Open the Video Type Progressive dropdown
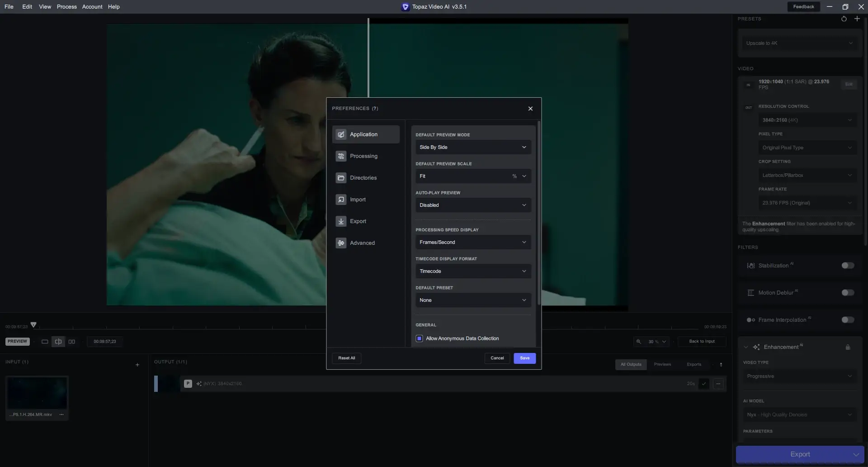Viewport: 868px width, 467px height. (x=800, y=376)
